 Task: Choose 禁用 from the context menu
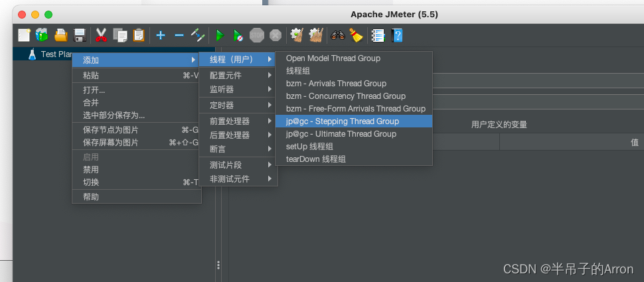[137, 170]
